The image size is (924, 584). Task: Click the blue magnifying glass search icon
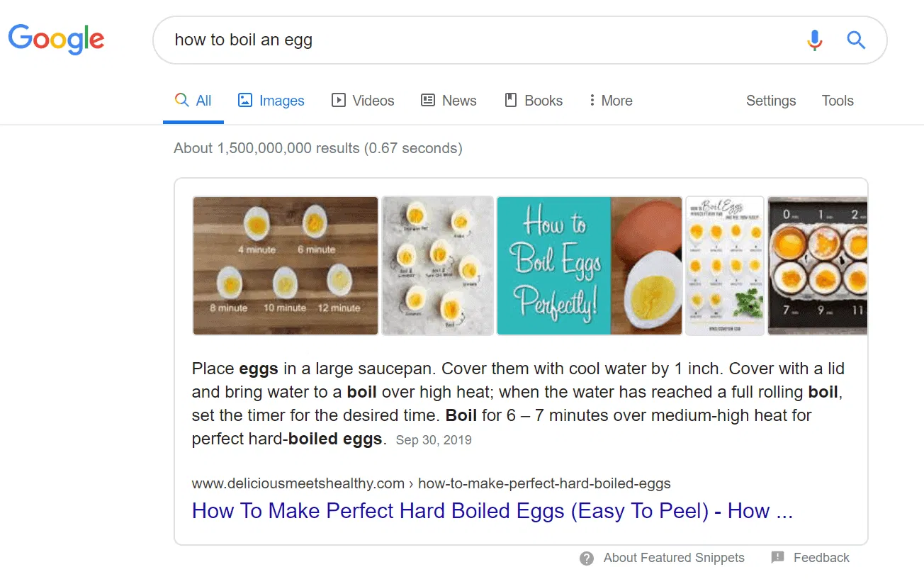tap(856, 40)
